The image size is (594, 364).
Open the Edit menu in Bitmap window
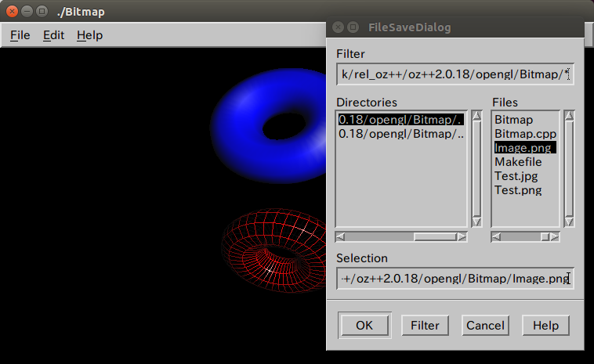(x=53, y=35)
